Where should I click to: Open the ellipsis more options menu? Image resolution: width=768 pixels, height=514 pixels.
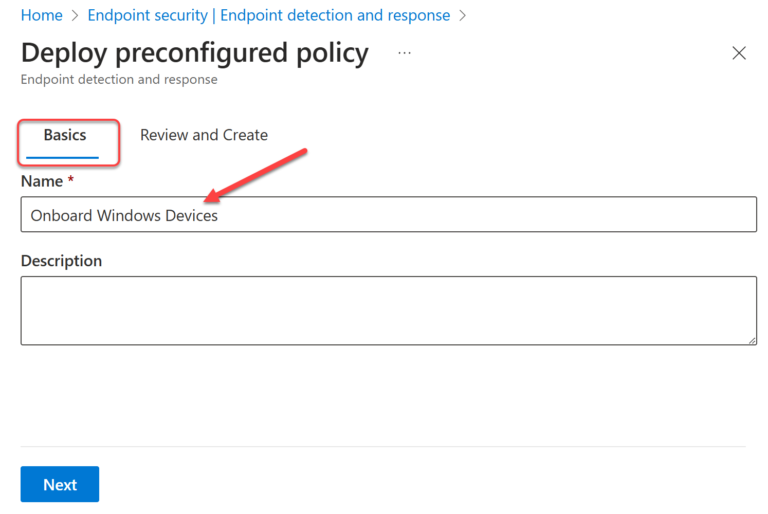click(404, 52)
